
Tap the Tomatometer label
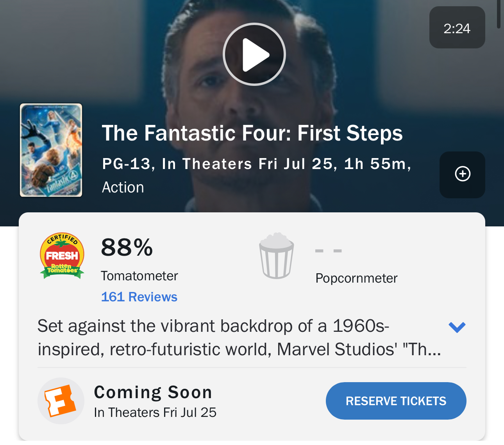139,276
